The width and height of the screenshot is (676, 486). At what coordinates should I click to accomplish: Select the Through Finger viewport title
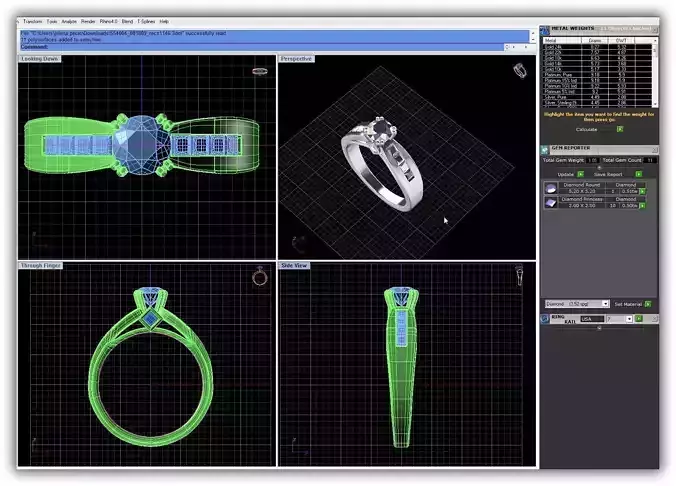click(41, 266)
